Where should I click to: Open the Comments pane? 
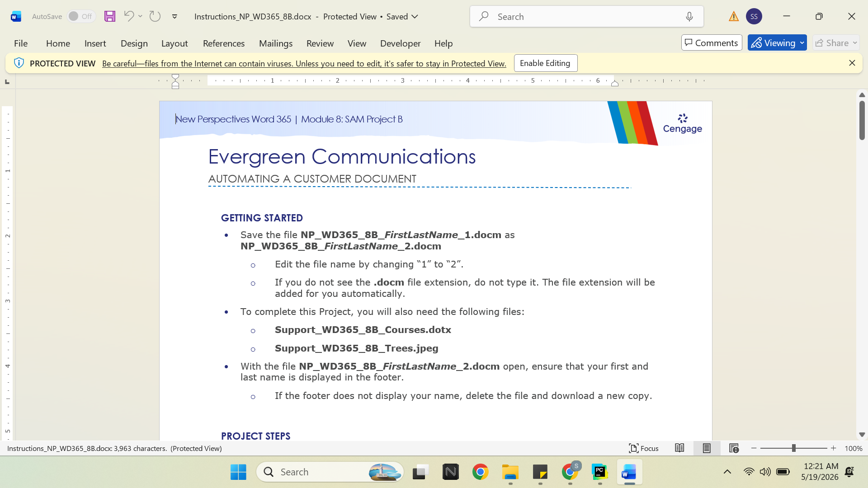[712, 43]
